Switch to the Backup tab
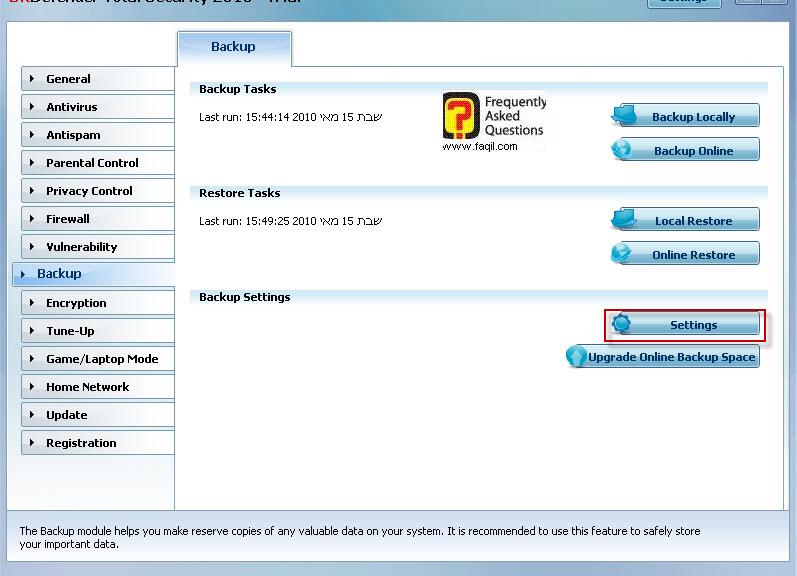 pos(234,47)
